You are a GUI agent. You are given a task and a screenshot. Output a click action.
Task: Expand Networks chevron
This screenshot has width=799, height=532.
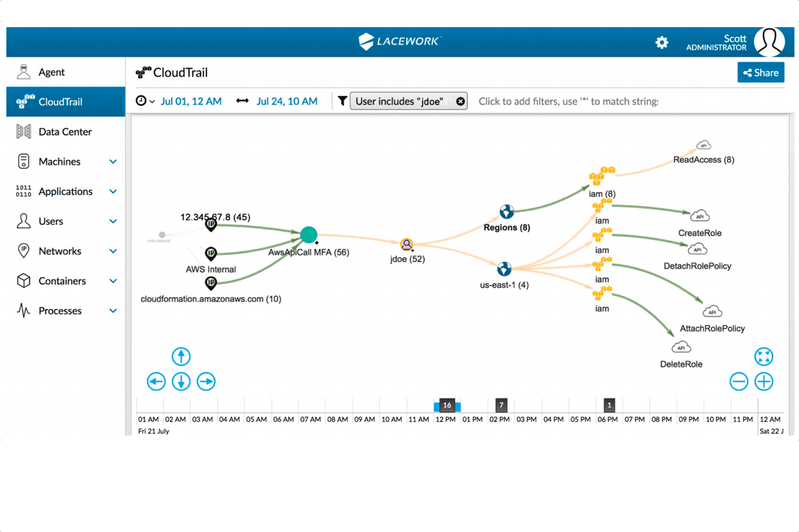[113, 251]
